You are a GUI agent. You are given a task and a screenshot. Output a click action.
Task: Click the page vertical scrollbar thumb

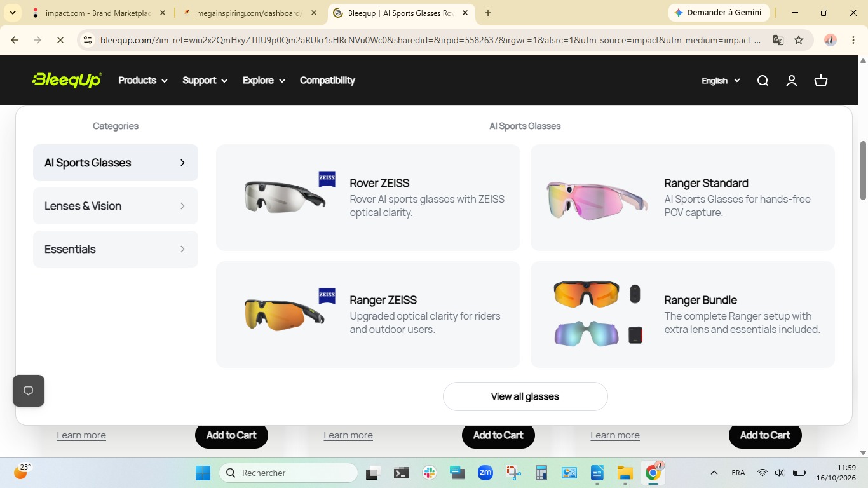(x=863, y=170)
